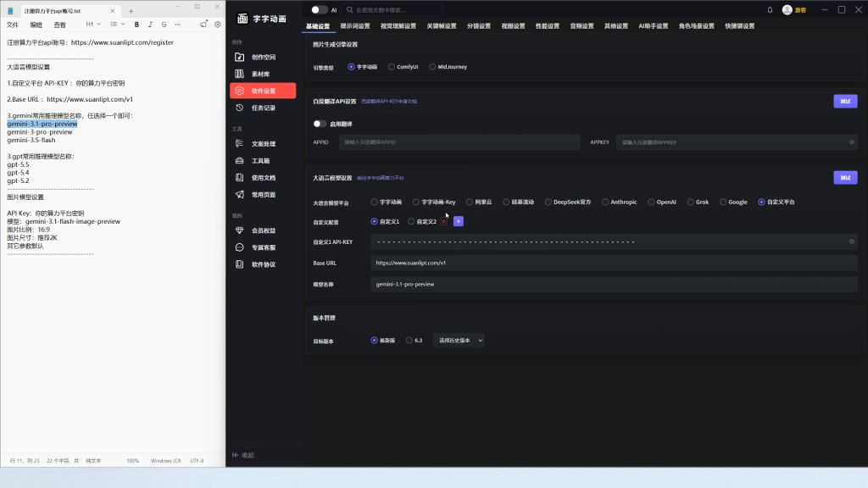The image size is (868, 488).
Task: Open more formatting options in Notepad
Action: click(x=178, y=25)
